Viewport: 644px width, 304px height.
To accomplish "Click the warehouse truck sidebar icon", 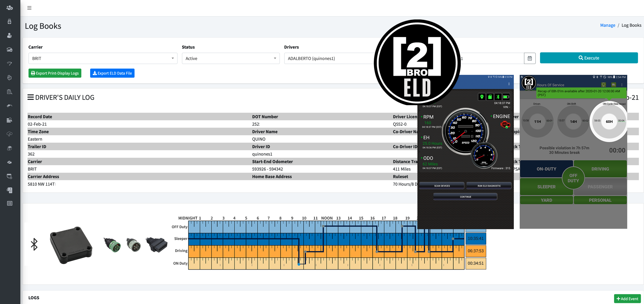I will [9, 49].
